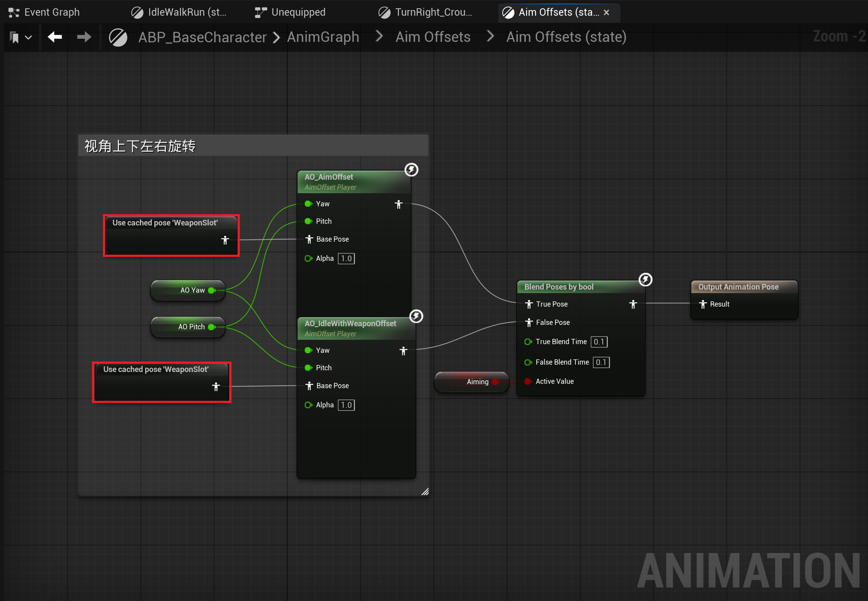Click the fast-path lightning icon on AO_AimOffset
Viewport: 868px width, 601px height.
[x=411, y=170]
